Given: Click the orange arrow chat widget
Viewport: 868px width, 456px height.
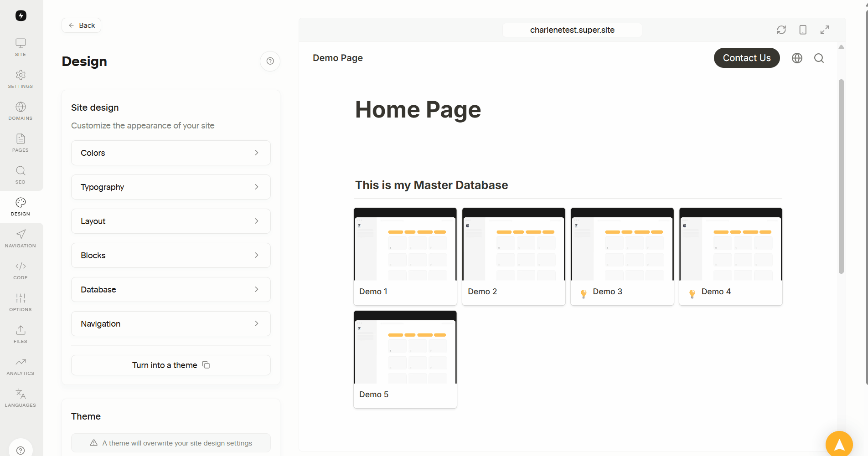Looking at the screenshot, I should pos(839,444).
